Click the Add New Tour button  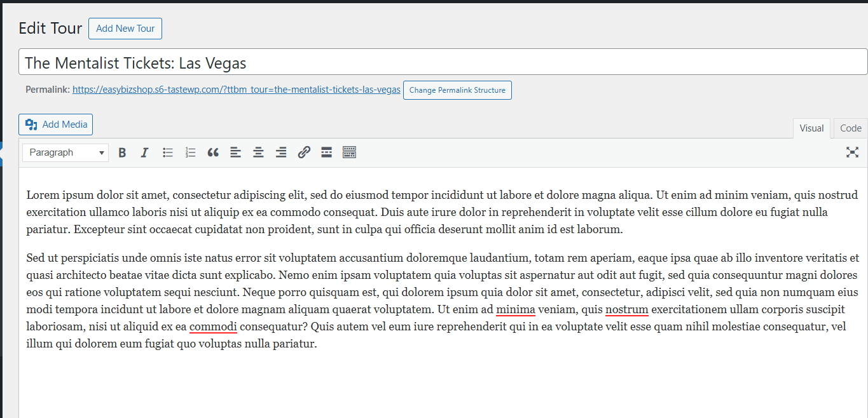coord(125,29)
